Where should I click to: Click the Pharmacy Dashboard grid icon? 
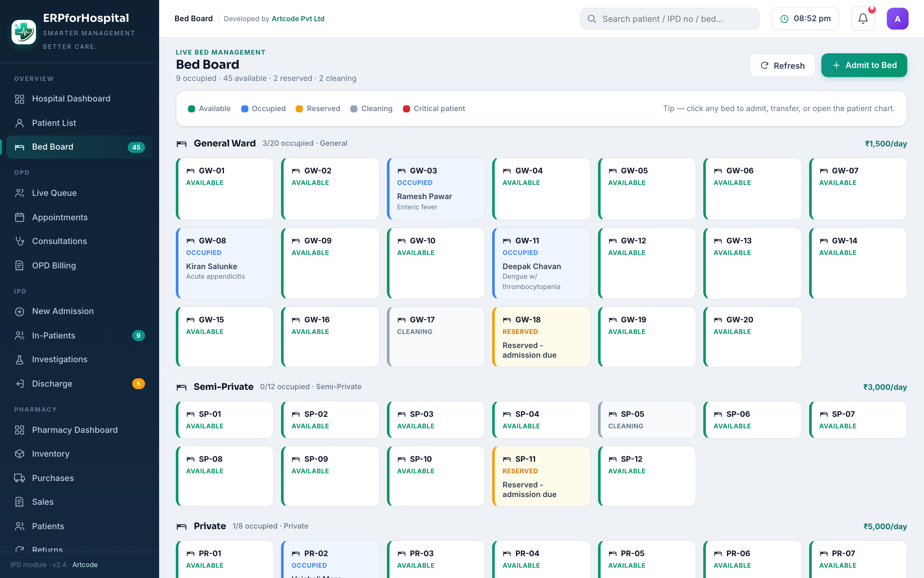[20, 430]
